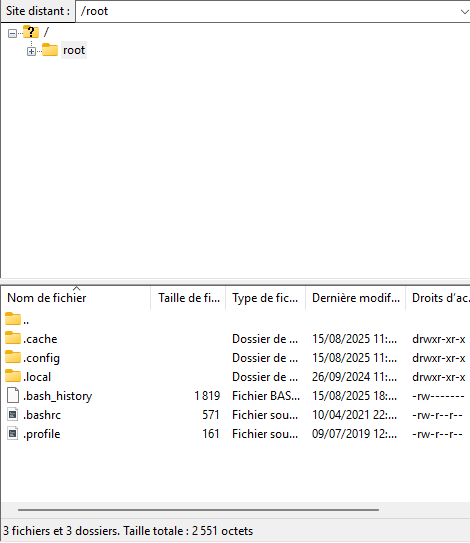Click the root folder icon in tree
The width and height of the screenshot is (470, 543).
pos(50,50)
